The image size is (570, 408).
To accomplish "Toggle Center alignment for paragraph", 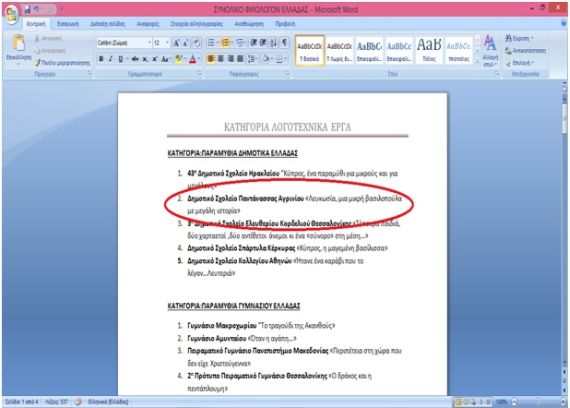I will pyautogui.click(x=221, y=59).
